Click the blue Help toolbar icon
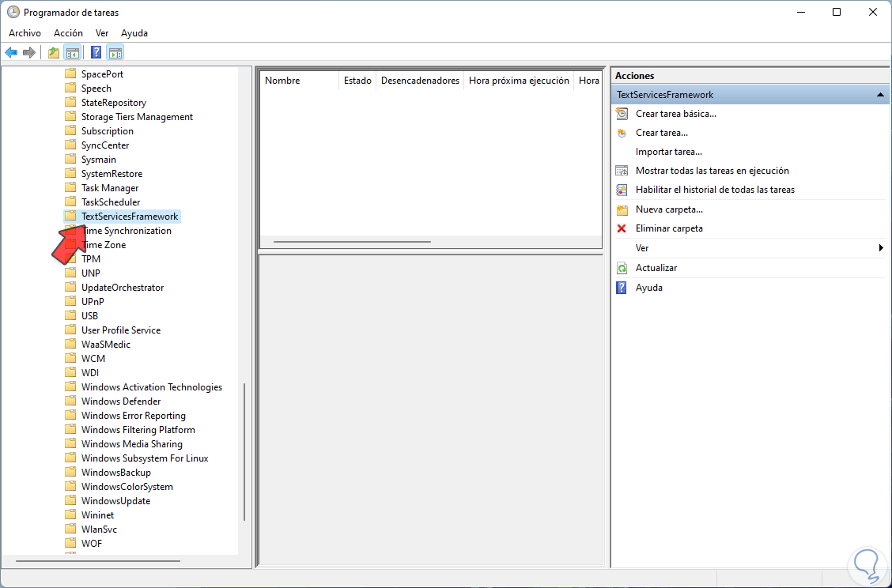 click(x=96, y=53)
